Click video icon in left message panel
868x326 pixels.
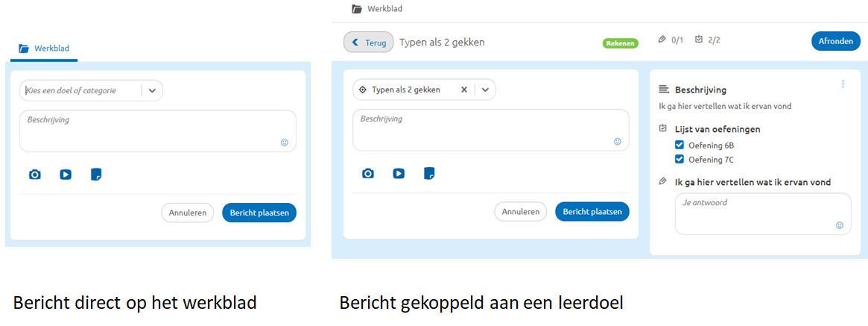tap(66, 175)
